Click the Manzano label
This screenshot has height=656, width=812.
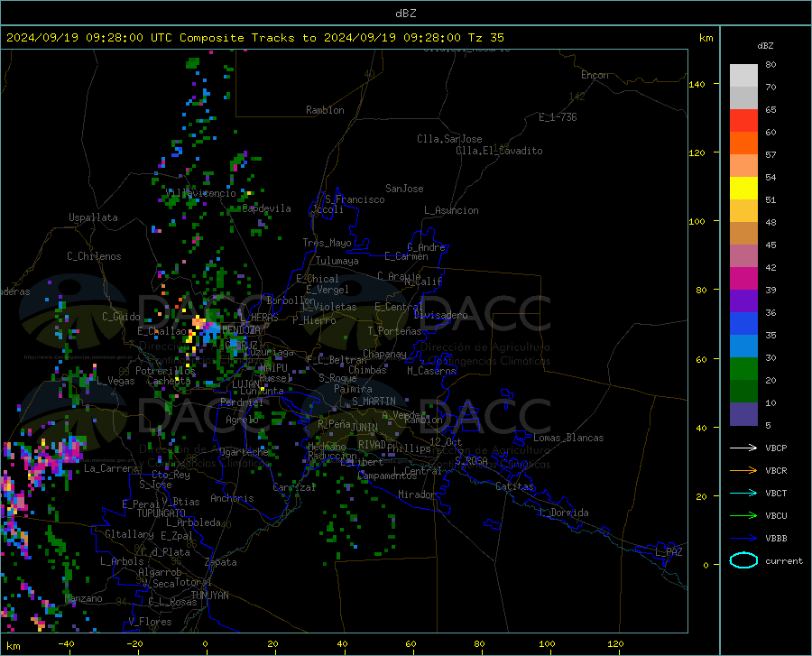tap(83, 598)
